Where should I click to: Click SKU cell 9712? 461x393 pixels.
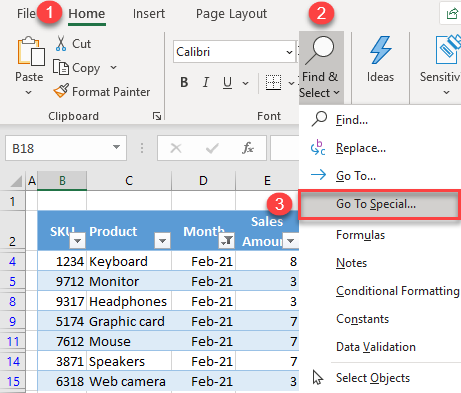(x=62, y=281)
